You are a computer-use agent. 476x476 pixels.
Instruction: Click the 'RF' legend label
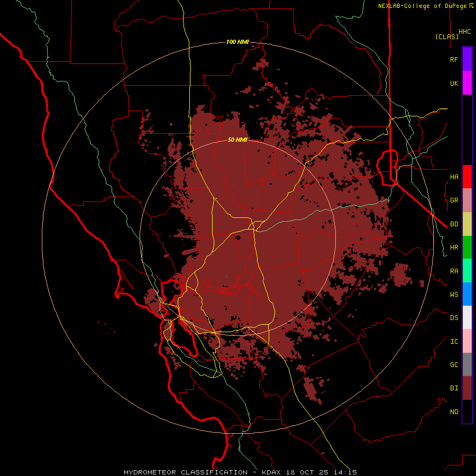pos(454,59)
